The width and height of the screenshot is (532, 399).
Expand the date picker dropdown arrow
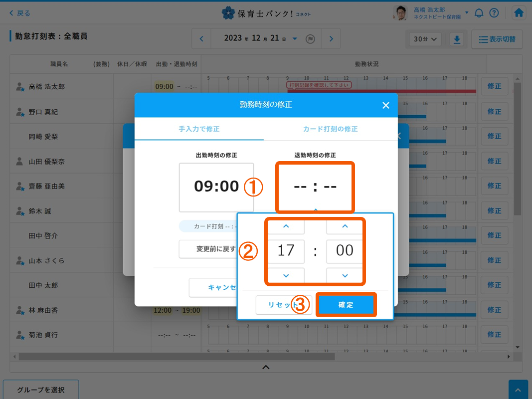[295, 39]
